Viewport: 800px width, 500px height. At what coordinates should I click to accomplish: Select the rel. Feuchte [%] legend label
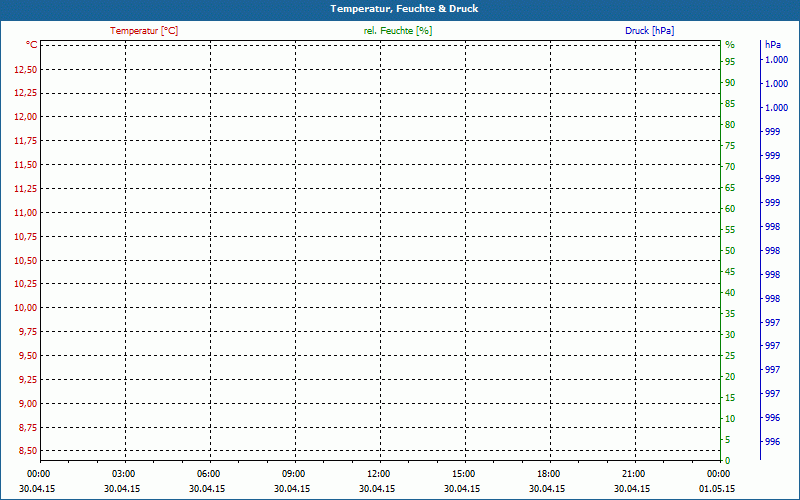pos(398,31)
